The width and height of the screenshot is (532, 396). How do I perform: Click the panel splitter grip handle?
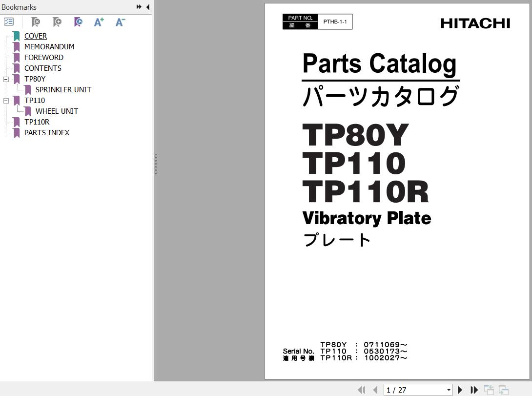(x=156, y=165)
